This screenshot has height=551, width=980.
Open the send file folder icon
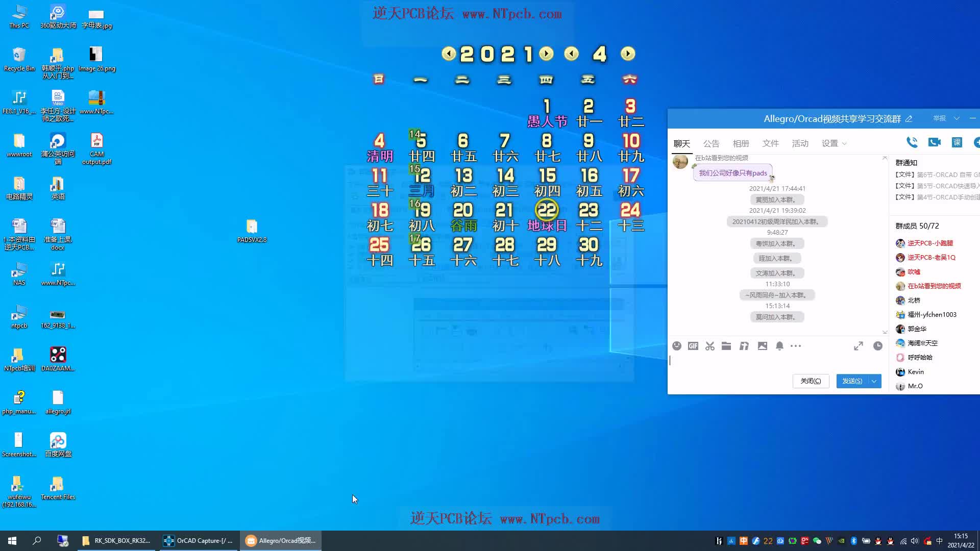[726, 346]
